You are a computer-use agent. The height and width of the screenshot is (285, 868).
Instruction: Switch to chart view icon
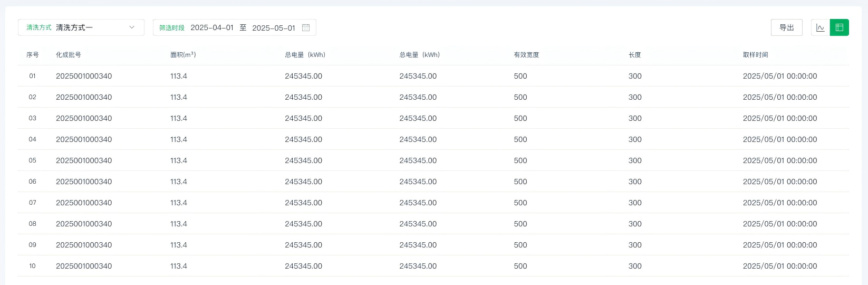(820, 27)
